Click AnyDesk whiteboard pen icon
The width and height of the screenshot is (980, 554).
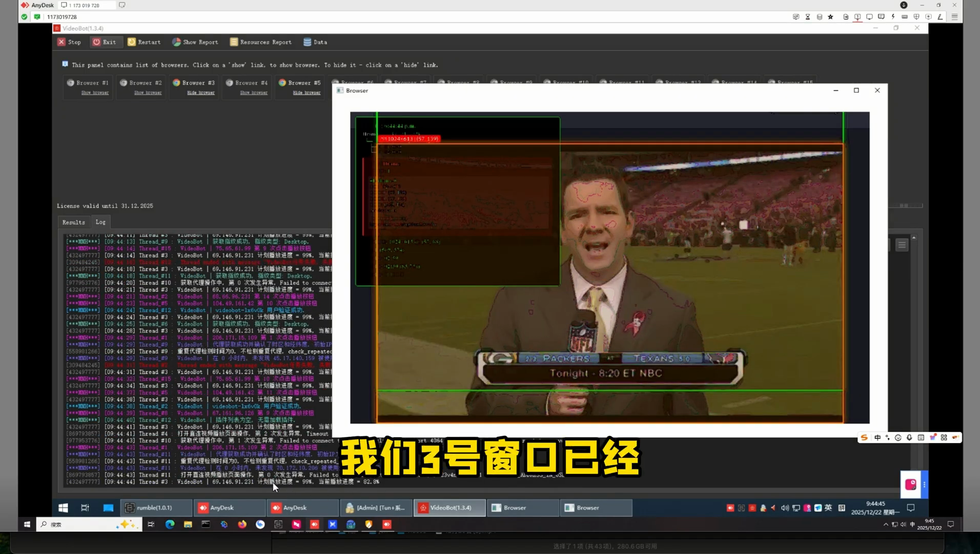pyautogui.click(x=940, y=17)
